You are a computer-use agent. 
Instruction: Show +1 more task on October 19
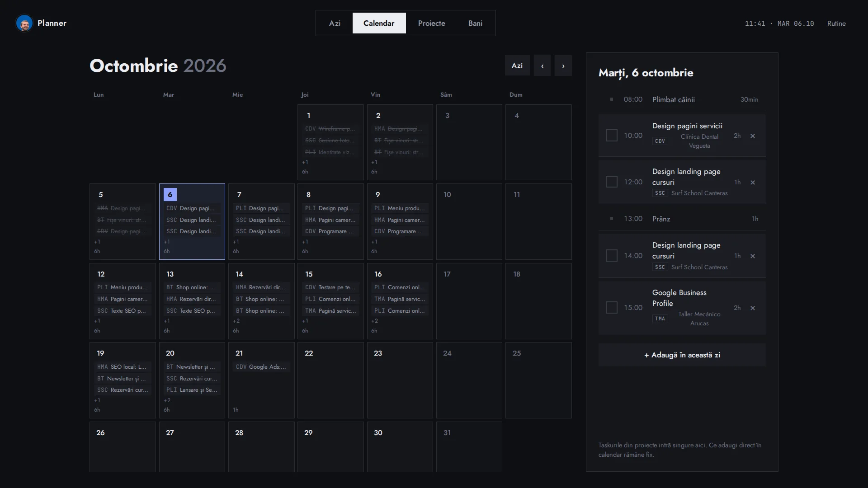pyautogui.click(x=97, y=400)
